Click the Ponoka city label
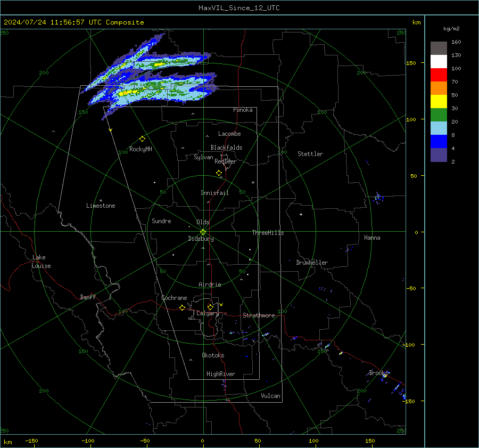 (x=243, y=110)
